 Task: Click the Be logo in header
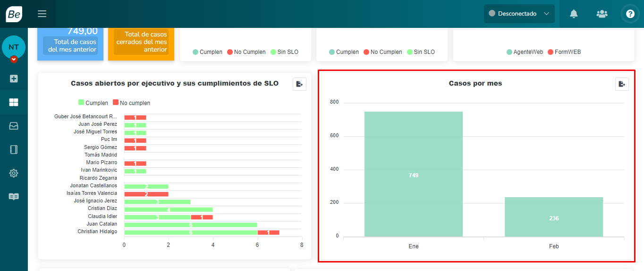[14, 14]
